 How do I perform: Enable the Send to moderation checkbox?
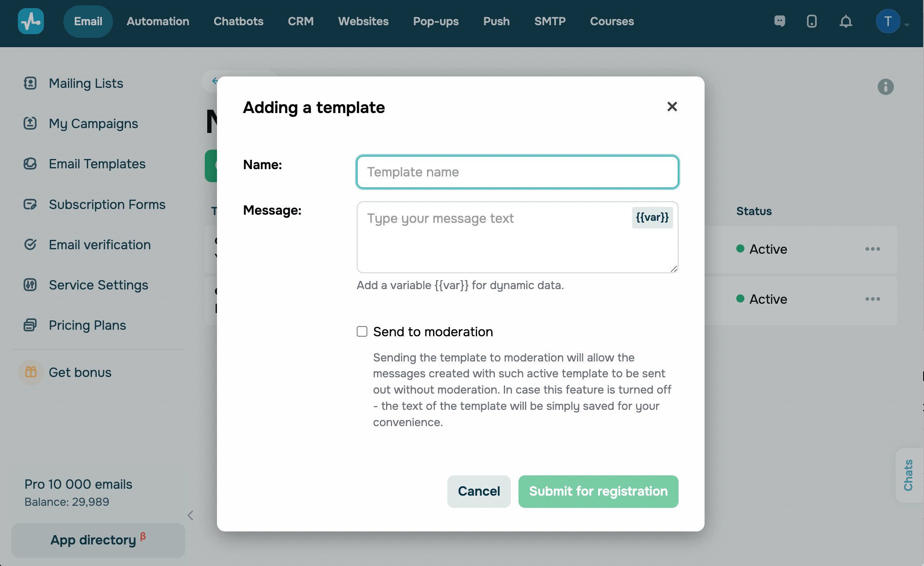362,331
